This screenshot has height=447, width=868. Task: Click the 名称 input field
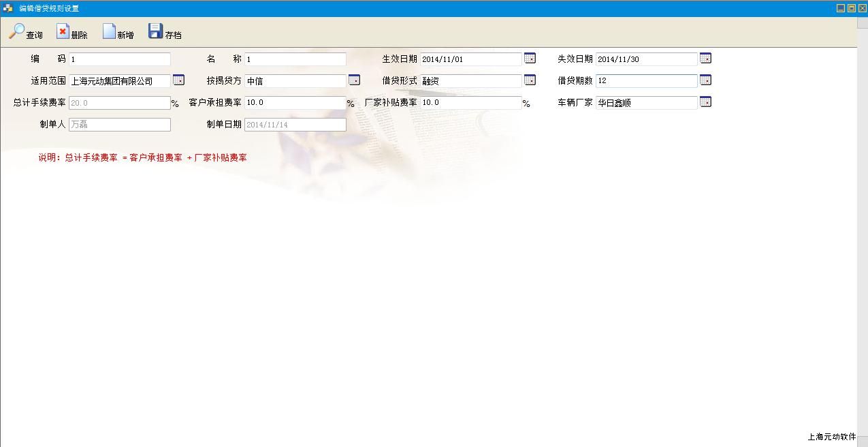295,59
